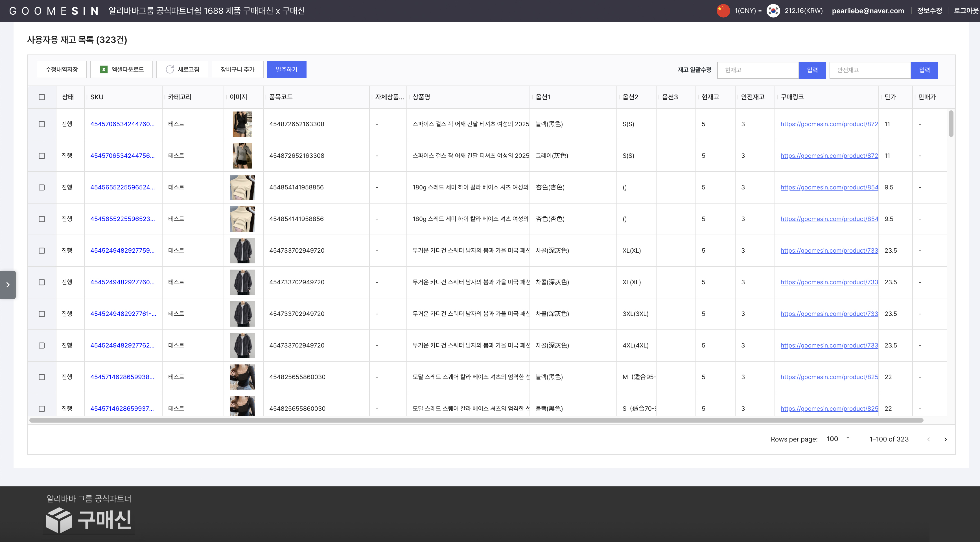The image size is (980, 542).
Task: Expand the left sidebar arrow tab
Action: coord(8,285)
